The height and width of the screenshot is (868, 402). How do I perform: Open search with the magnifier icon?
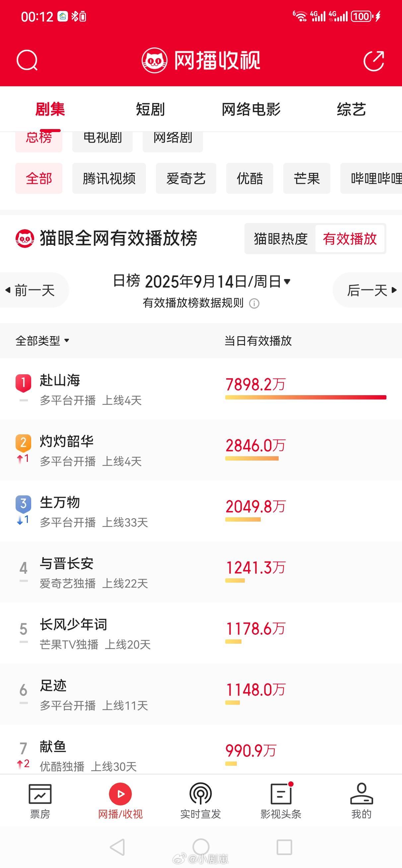click(27, 61)
